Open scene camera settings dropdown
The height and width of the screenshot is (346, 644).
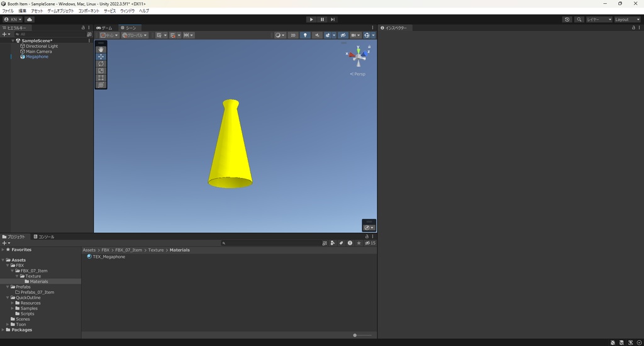coord(355,35)
